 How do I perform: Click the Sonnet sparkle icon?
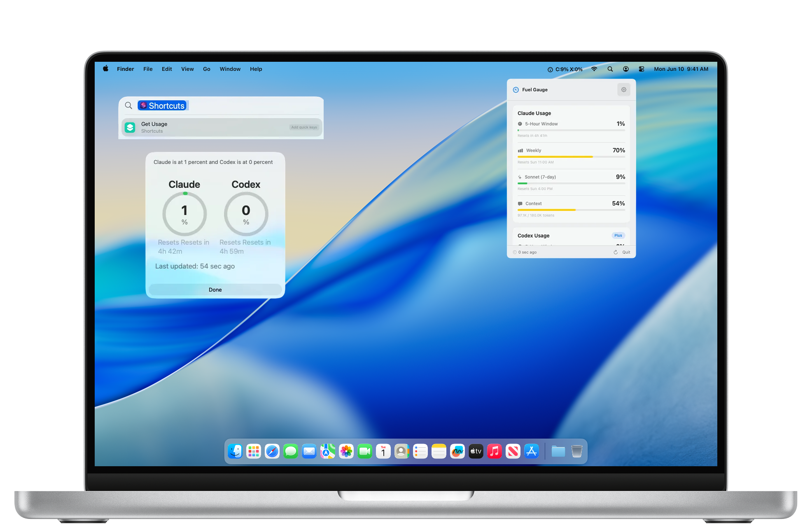(520, 177)
